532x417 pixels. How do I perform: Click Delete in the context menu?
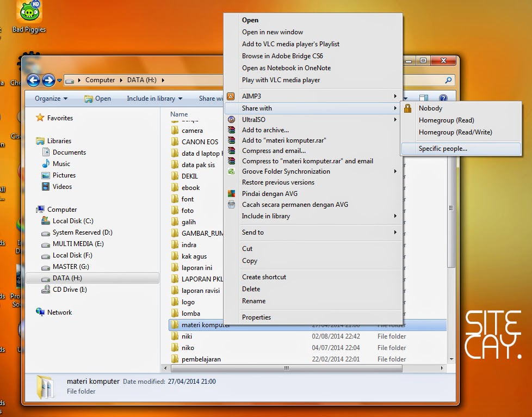click(x=313, y=289)
